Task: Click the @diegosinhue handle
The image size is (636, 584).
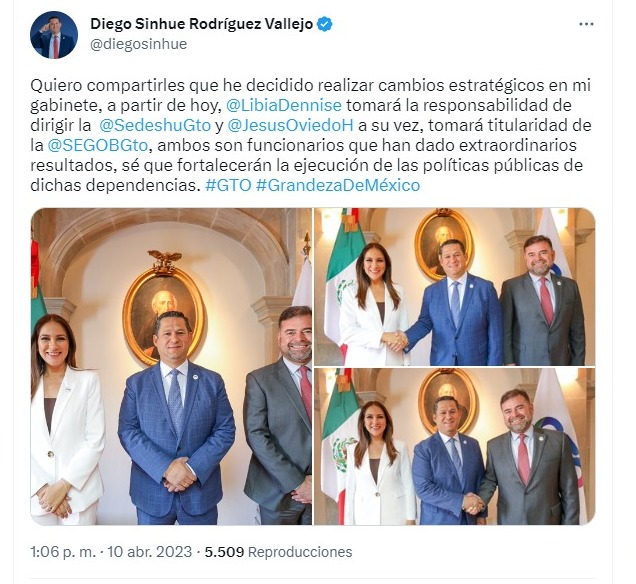Action: (138, 44)
